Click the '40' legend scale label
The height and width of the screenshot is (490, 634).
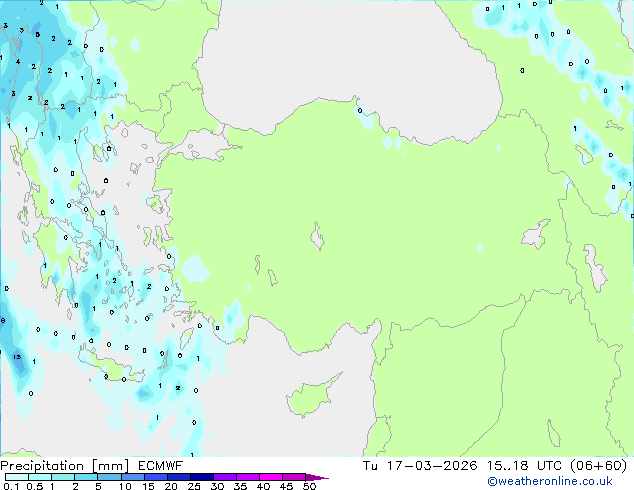point(263,486)
